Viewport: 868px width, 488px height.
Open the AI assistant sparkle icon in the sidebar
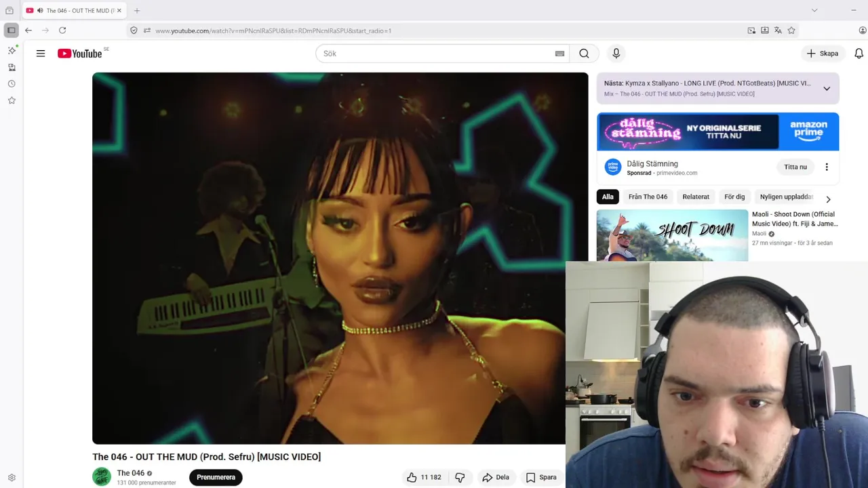click(x=12, y=51)
